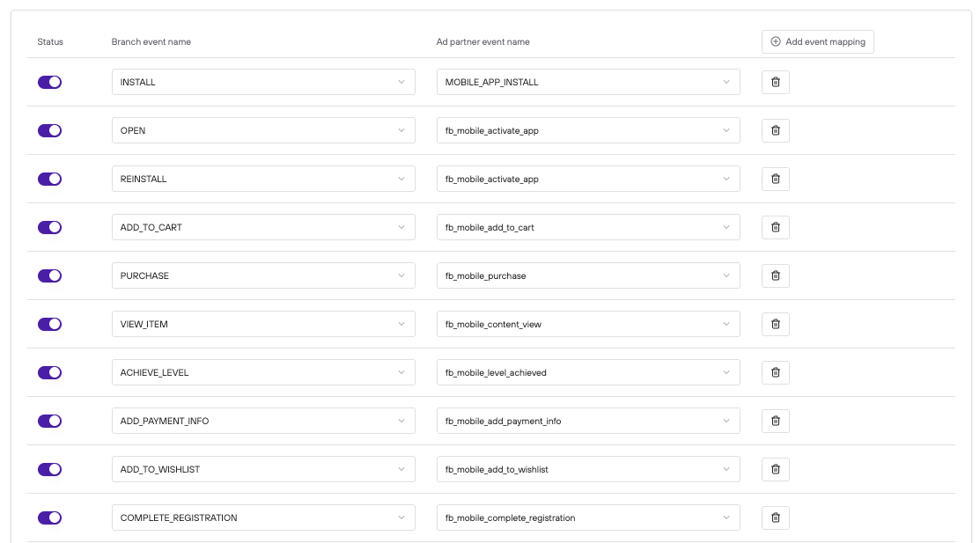Toggle the ACHIEVE_LEVEL mapping status
Screen dimensions: 980x543
pyautogui.click(x=49, y=372)
